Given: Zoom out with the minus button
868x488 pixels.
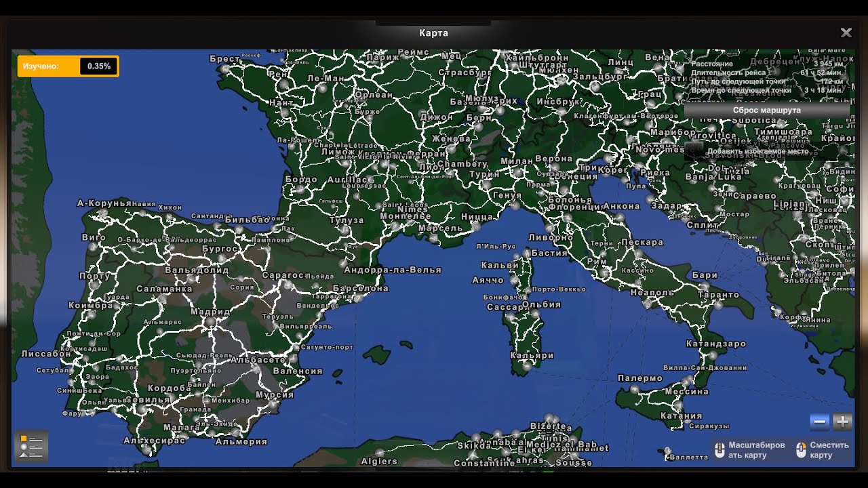Looking at the screenshot, I should (820, 422).
